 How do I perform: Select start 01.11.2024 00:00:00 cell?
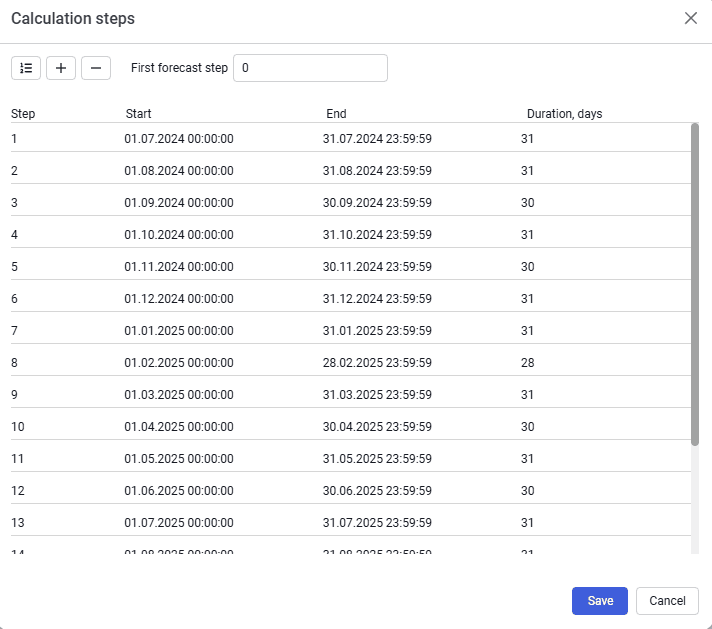pos(179,267)
